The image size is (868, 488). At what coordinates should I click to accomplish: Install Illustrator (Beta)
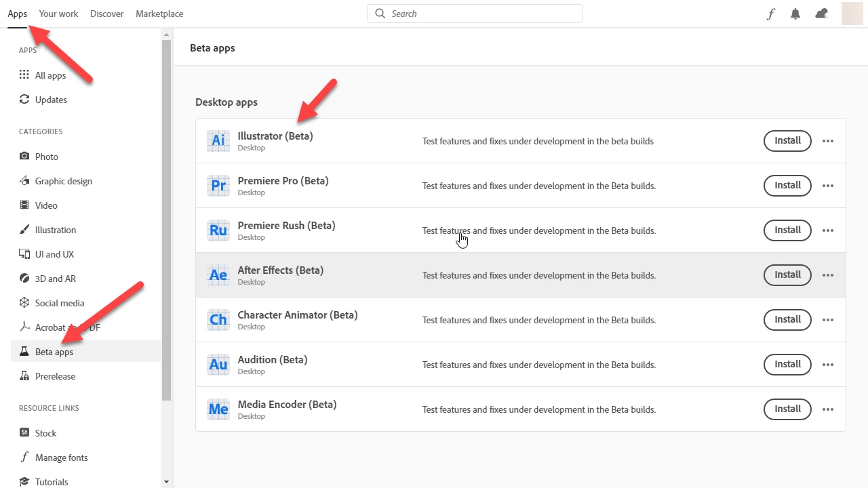tap(788, 141)
